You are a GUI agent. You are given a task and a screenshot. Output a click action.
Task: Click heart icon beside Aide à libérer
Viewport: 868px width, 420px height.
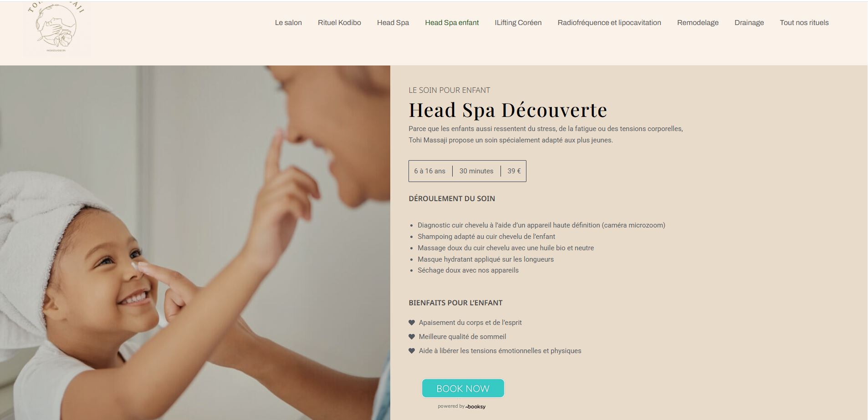[412, 351]
